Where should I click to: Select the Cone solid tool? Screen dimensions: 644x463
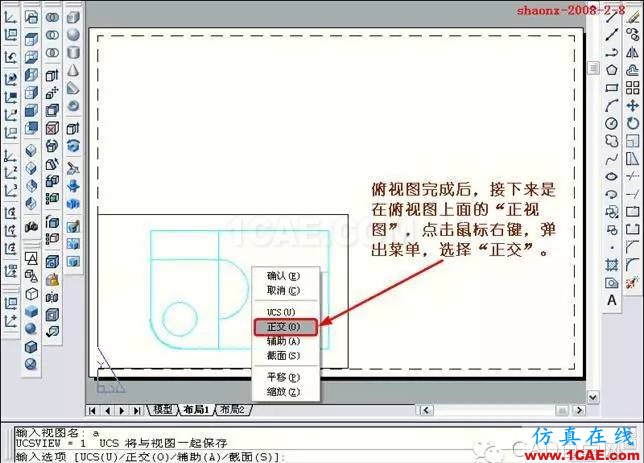tap(73, 70)
